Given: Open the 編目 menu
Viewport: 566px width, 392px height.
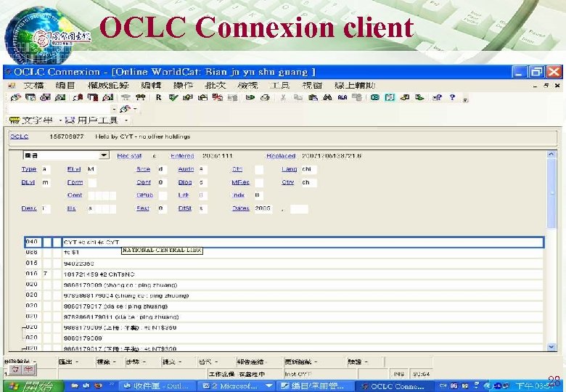Looking at the screenshot, I should tap(65, 86).
